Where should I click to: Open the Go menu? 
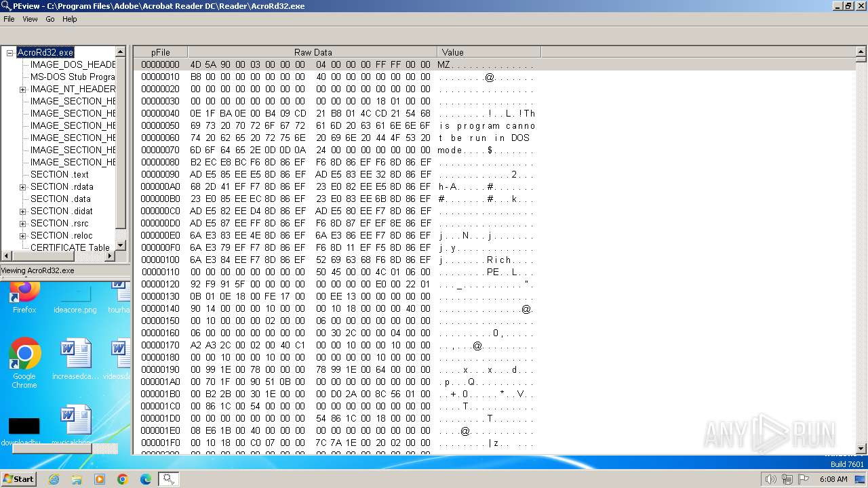pyautogui.click(x=50, y=19)
